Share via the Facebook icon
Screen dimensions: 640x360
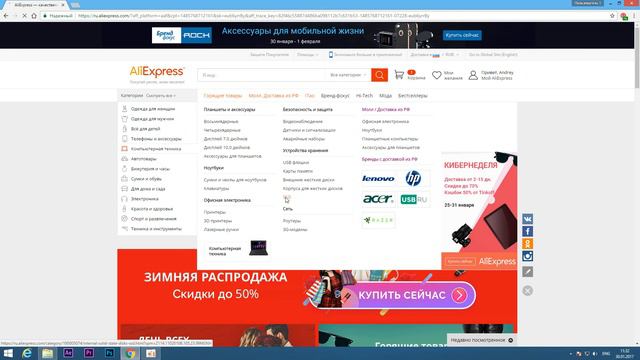527,231
